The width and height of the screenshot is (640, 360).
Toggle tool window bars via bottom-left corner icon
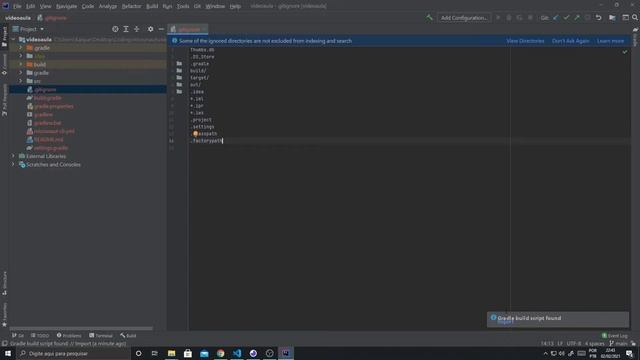[4, 344]
